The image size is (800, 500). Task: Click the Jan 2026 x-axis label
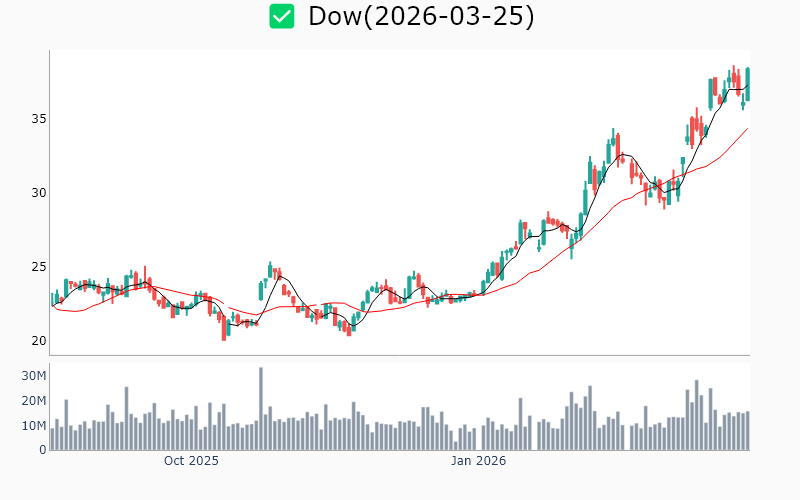click(478, 461)
